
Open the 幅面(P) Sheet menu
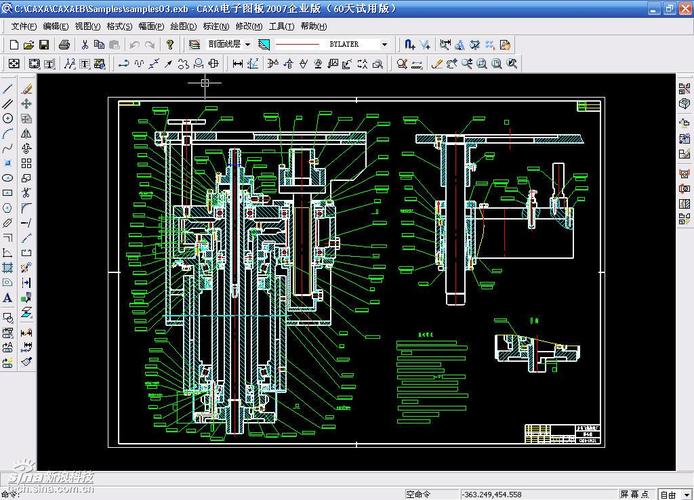[x=151, y=27]
